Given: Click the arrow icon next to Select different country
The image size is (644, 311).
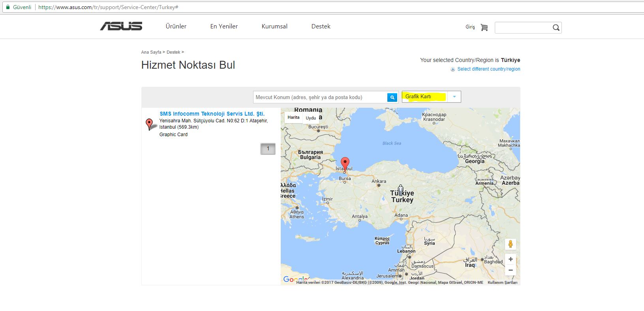Looking at the screenshot, I should coord(453,69).
